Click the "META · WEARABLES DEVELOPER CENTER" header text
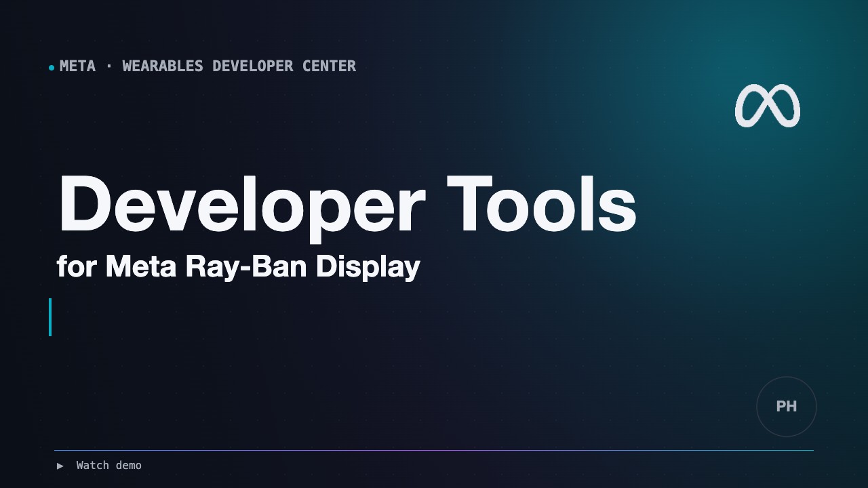 (x=208, y=66)
